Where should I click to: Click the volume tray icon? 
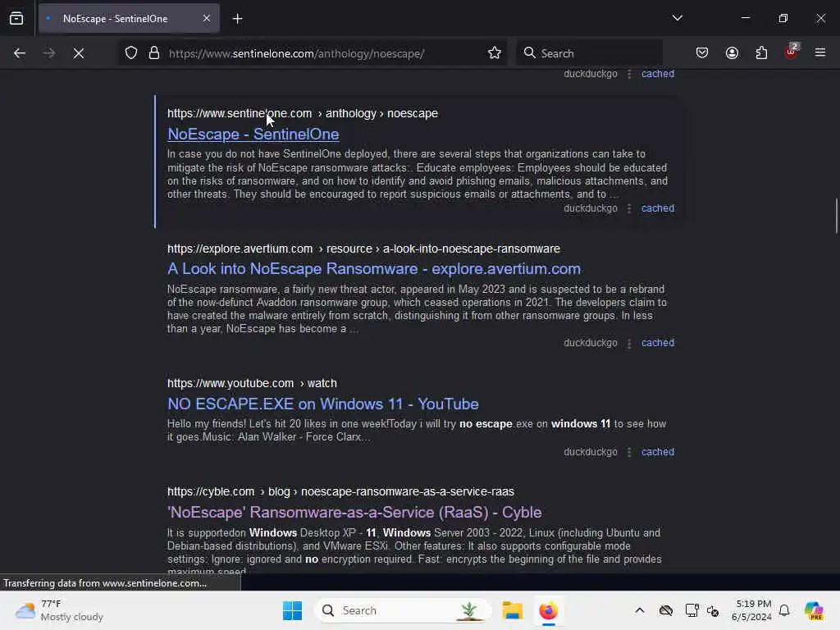click(713, 610)
